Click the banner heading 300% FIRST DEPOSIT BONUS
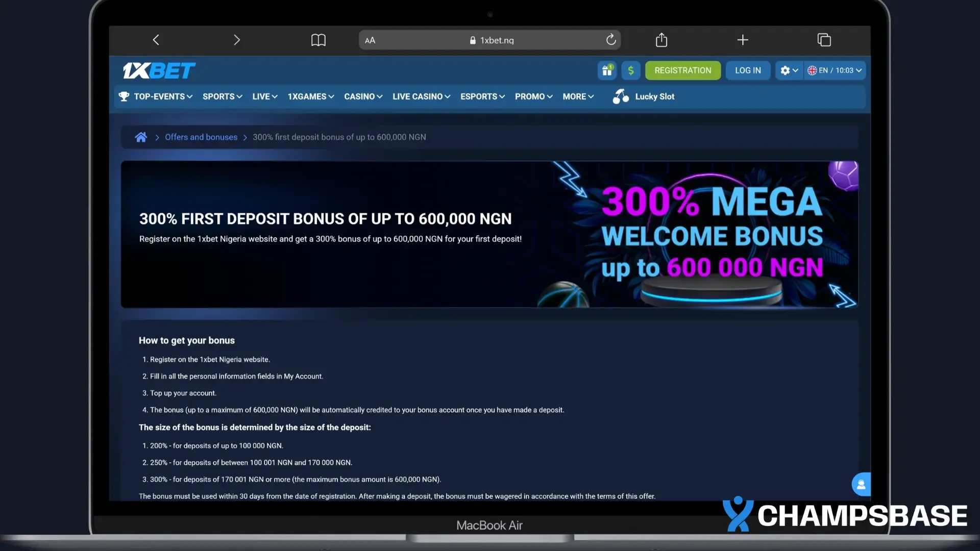 (x=326, y=219)
